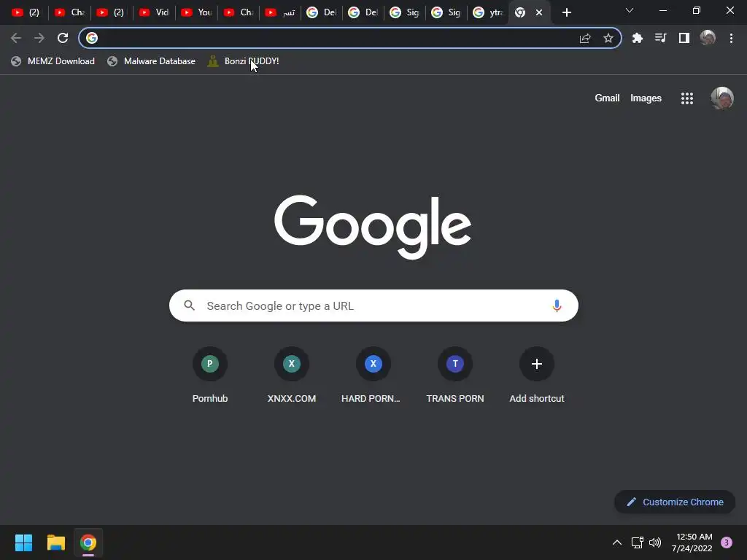
Task: Open the volume tray icon
Action: pyautogui.click(x=655, y=542)
